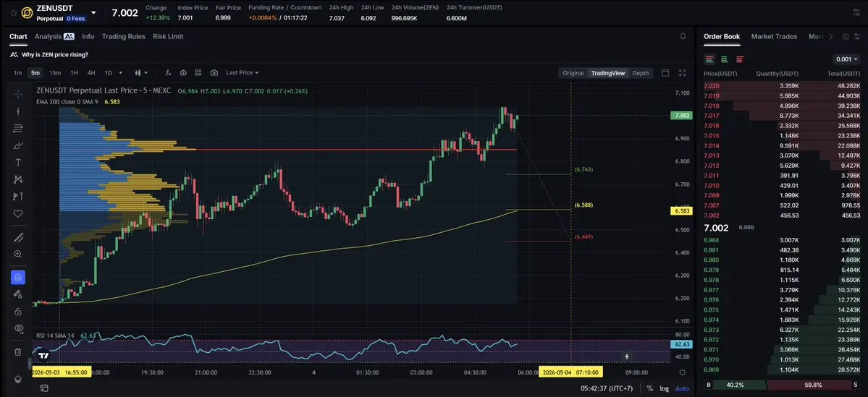Show only sell orders in order book
Screen dimensions: 868x397
pyautogui.click(x=740, y=59)
